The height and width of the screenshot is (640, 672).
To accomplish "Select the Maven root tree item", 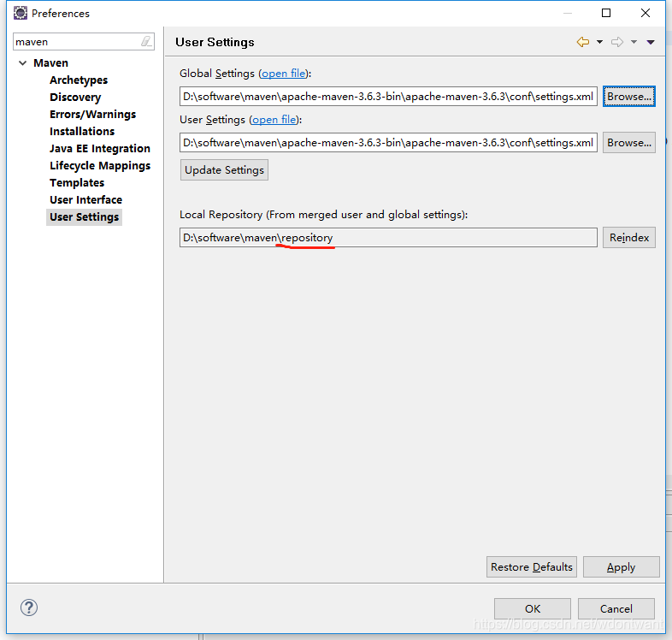I will coord(50,63).
